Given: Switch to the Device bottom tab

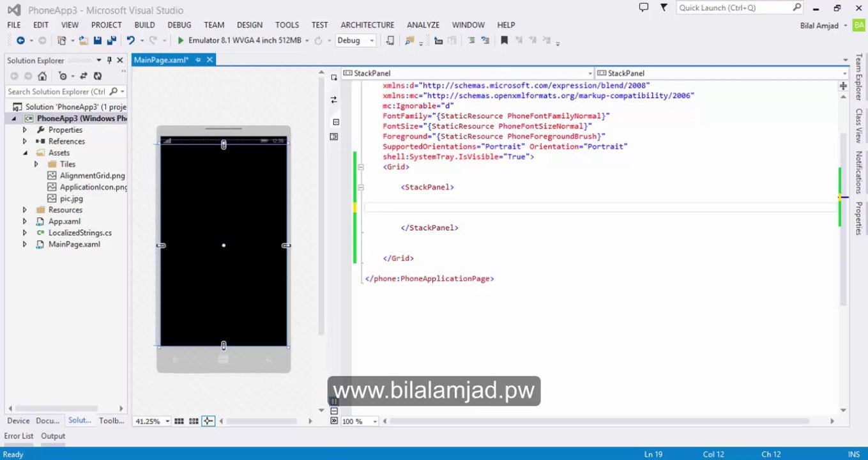Looking at the screenshot, I should 18,420.
